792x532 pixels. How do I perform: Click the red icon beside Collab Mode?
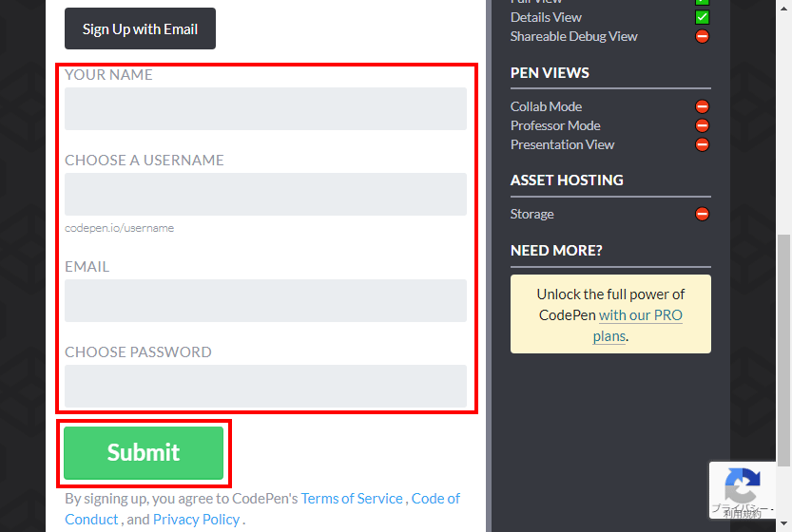tap(702, 106)
